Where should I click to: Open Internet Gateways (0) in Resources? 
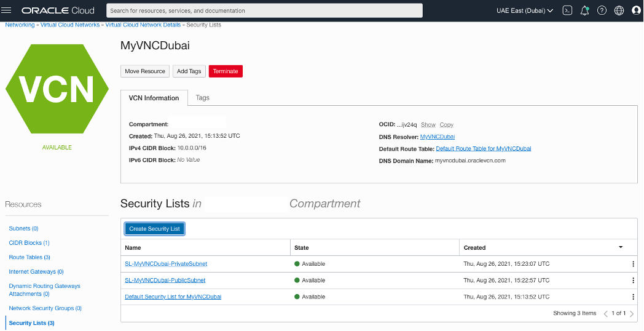pyautogui.click(x=36, y=272)
